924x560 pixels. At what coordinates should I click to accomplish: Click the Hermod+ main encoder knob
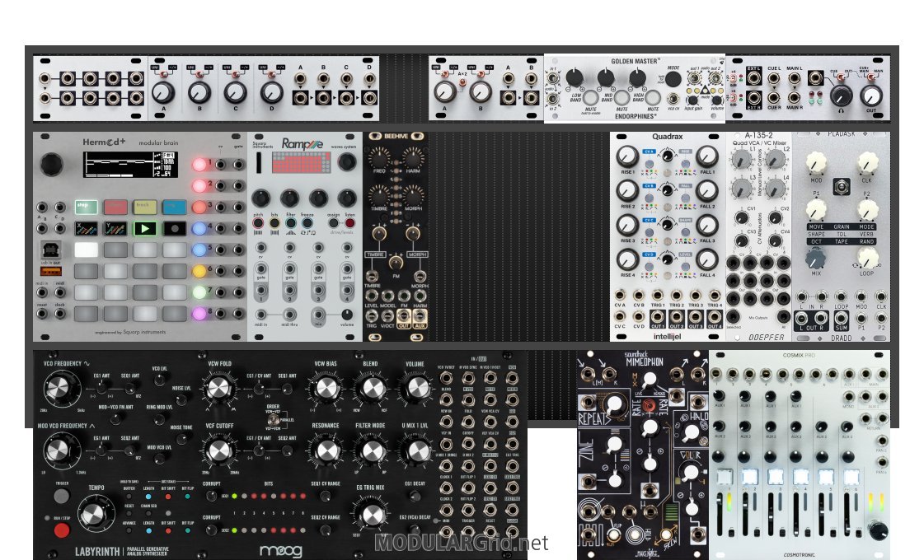pos(51,164)
